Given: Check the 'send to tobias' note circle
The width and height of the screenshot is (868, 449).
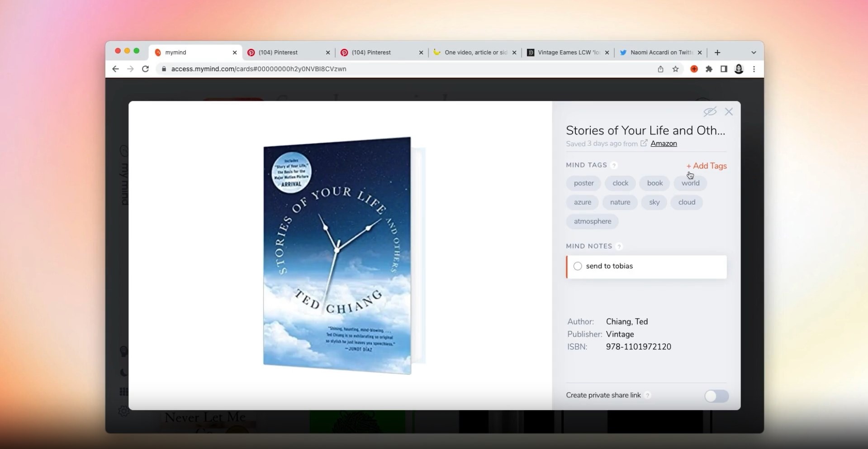Looking at the screenshot, I should pos(578,266).
